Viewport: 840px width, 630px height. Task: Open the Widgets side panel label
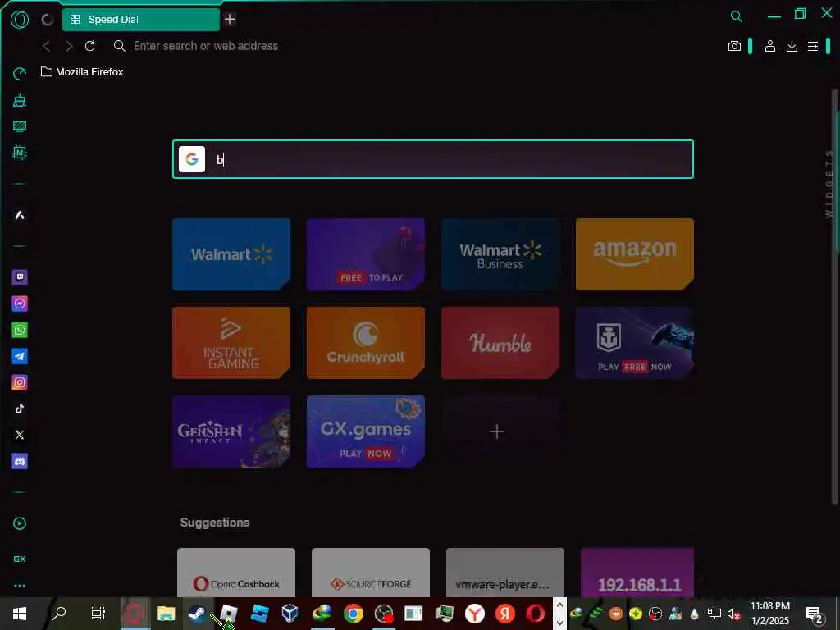[x=829, y=184]
